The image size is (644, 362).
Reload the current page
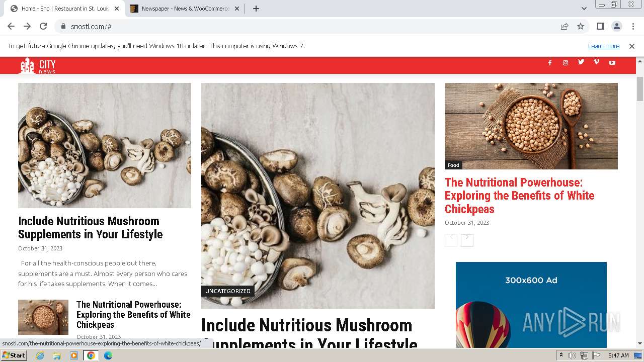pyautogui.click(x=43, y=26)
